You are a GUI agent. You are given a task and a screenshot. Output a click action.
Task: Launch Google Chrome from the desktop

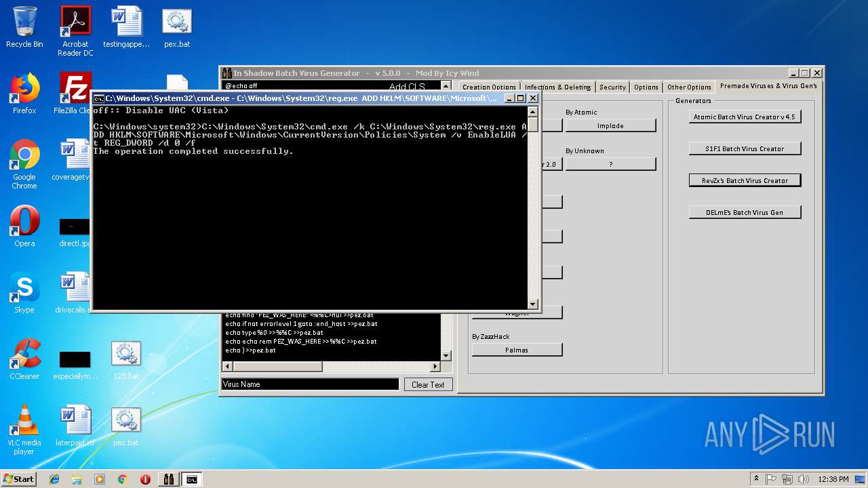pyautogui.click(x=24, y=164)
